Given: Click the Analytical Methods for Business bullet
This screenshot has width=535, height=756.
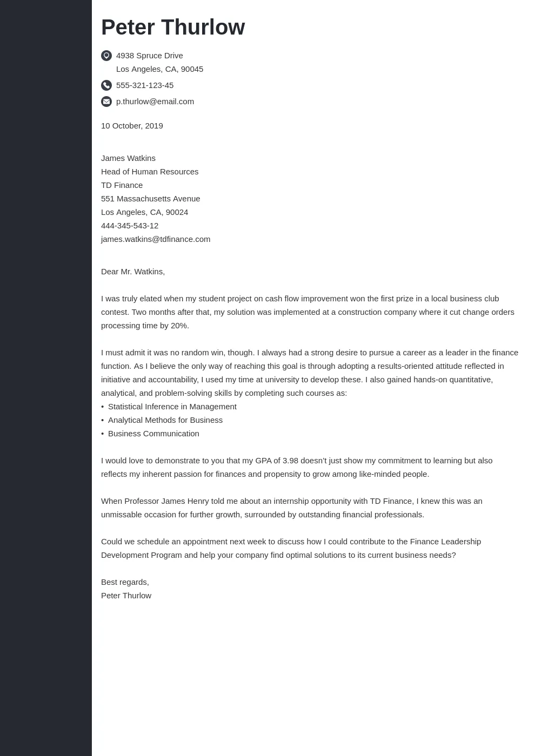Looking at the screenshot, I should 165,420.
